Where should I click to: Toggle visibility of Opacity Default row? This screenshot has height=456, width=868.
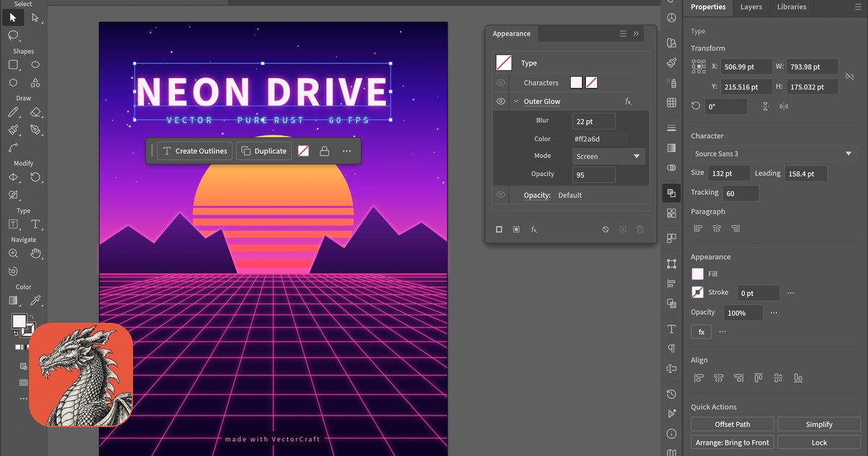501,195
